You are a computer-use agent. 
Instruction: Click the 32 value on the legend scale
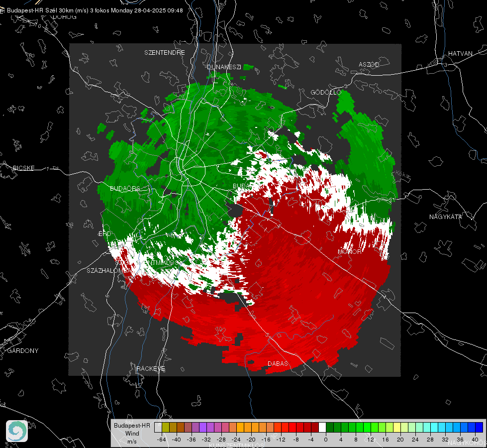click(x=445, y=440)
